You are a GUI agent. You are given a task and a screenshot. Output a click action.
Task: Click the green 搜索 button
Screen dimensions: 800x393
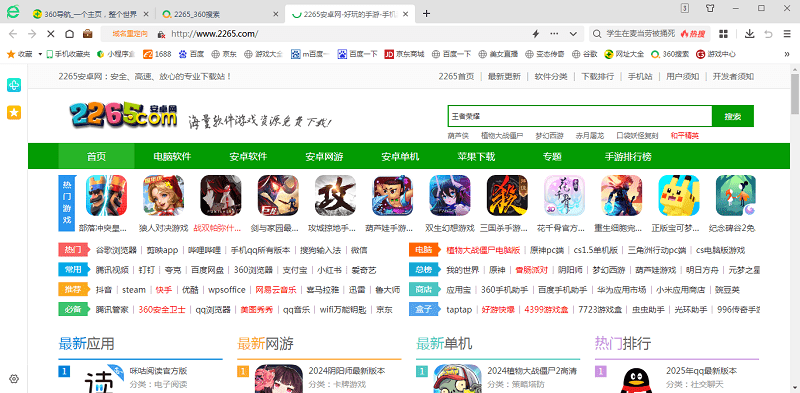click(x=733, y=116)
